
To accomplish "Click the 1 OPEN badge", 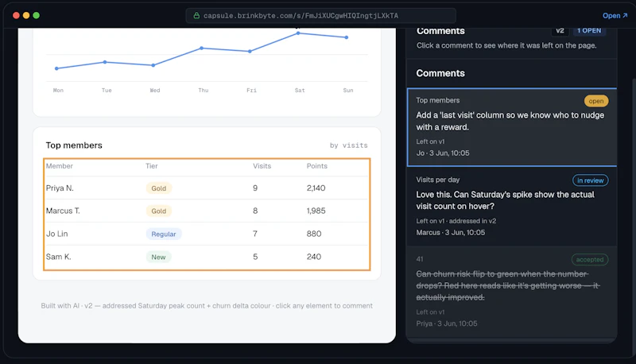I will 589,31.
